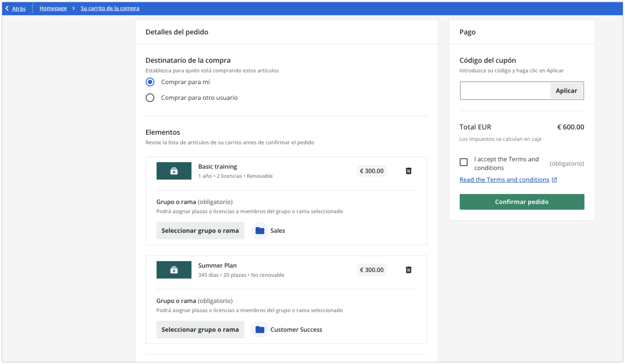Remove Summer Plan with trash icon
The image size is (625, 364).
[x=408, y=270]
